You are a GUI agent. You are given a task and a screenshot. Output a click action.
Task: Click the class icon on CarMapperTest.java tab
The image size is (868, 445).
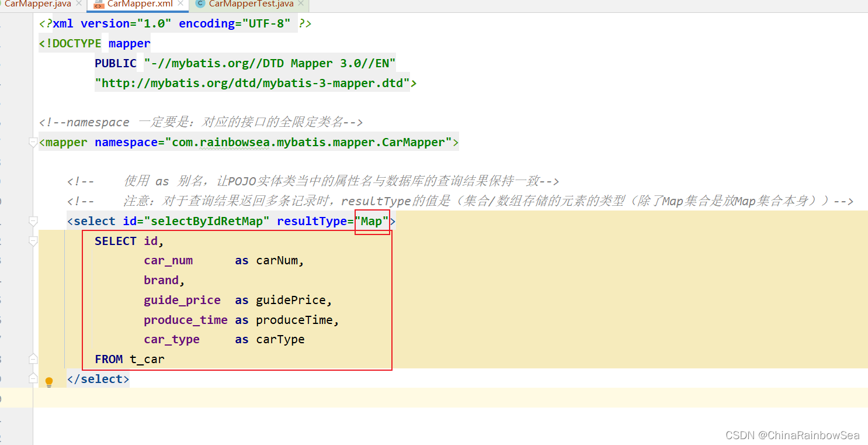tap(200, 4)
